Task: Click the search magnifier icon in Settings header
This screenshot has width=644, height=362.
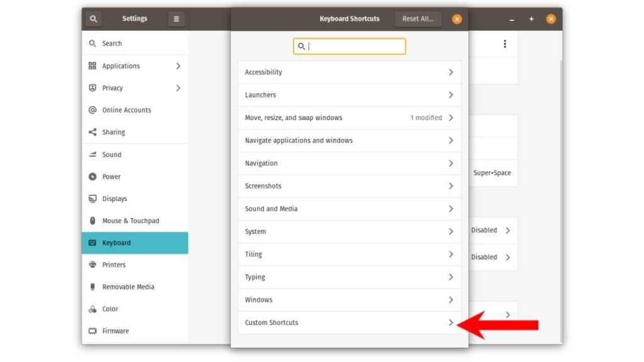Action: [93, 19]
